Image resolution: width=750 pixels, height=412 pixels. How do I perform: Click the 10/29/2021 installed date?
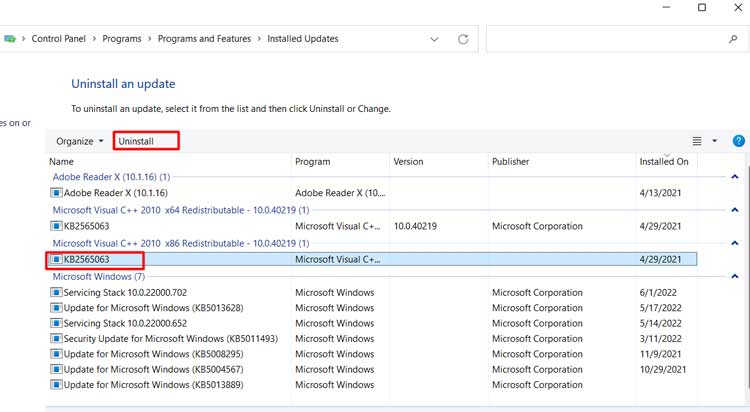pyautogui.click(x=662, y=369)
